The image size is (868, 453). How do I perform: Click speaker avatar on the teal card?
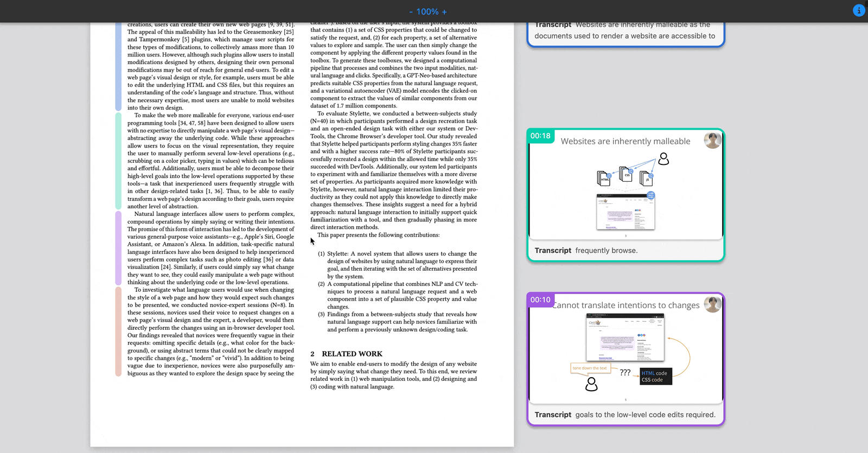coord(712,141)
